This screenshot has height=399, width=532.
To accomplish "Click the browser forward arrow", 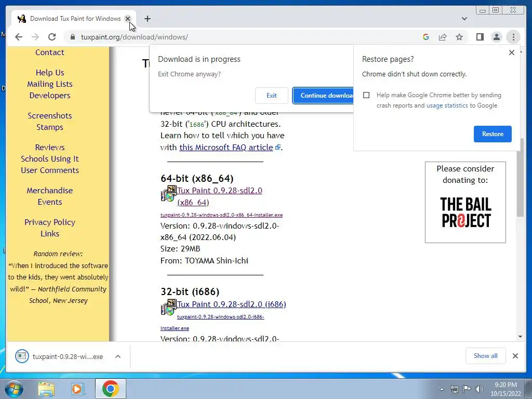I will pos(35,37).
